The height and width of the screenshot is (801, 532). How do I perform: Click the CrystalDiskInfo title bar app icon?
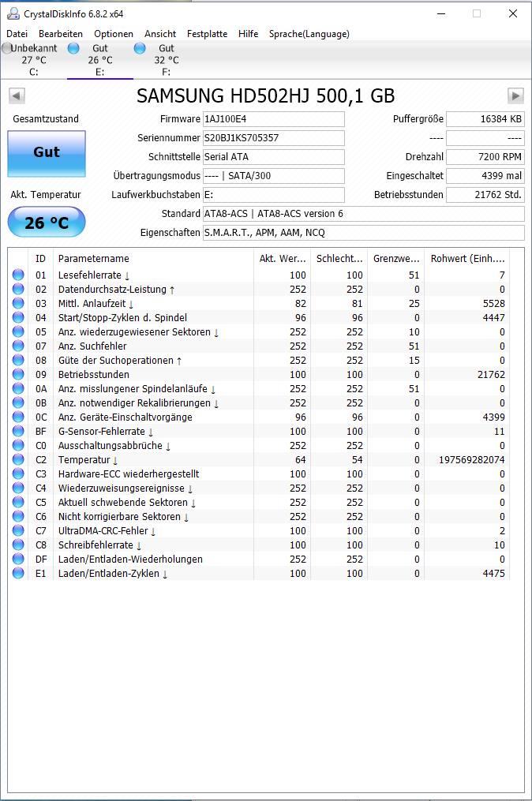pyautogui.click(x=13, y=13)
